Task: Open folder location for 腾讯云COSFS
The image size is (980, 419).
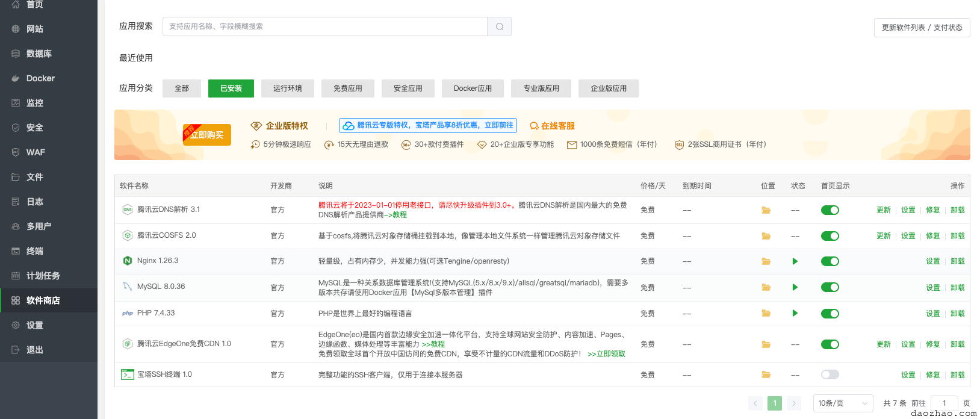Action: point(766,236)
